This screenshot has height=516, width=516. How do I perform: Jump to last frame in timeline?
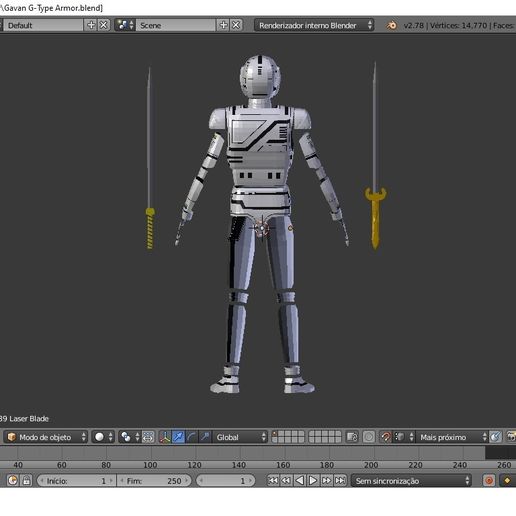tap(340, 480)
